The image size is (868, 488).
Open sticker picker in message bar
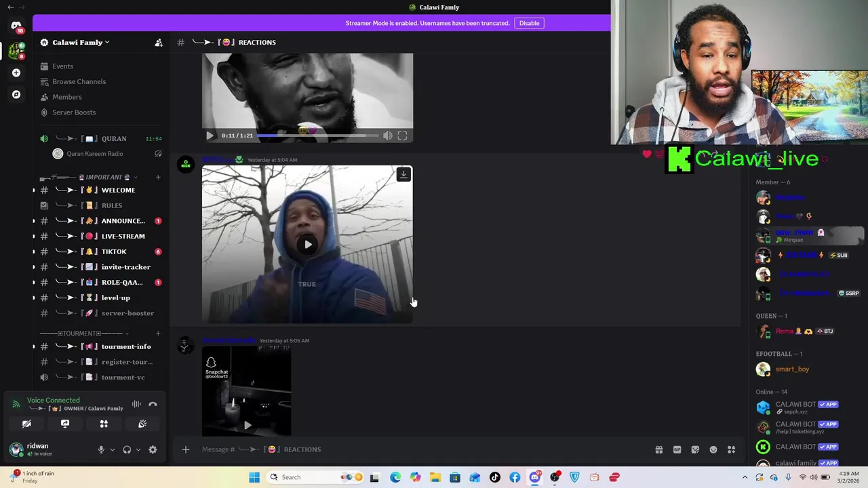[695, 449]
